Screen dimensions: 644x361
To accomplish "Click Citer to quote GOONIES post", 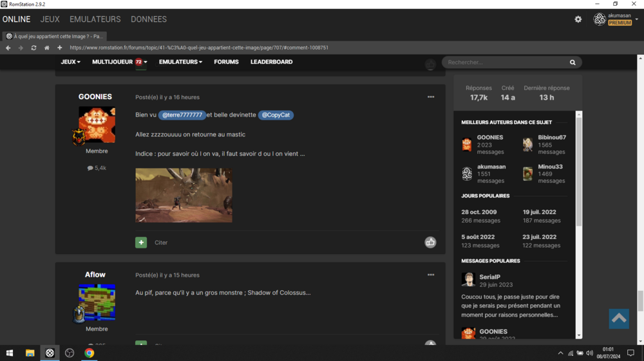I will [161, 243].
